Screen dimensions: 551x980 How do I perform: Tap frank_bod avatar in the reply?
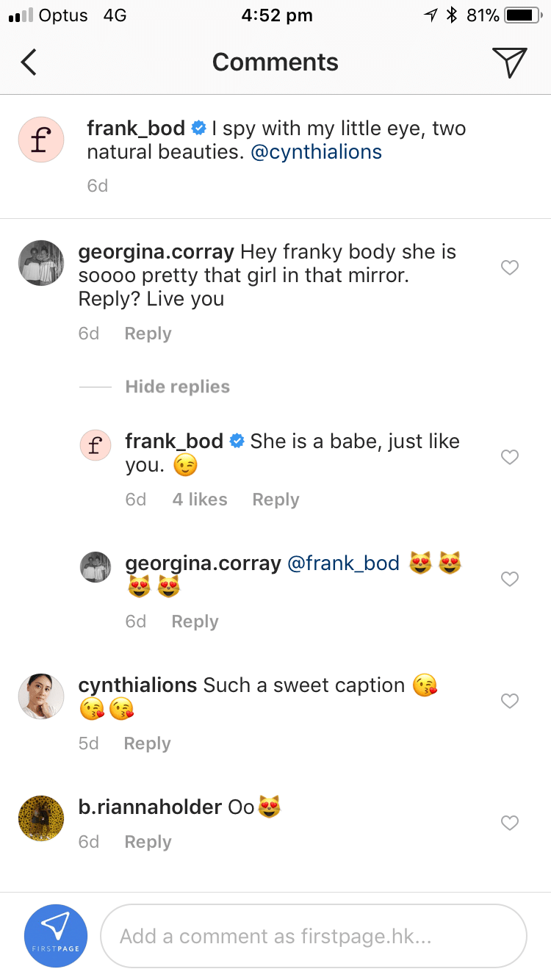click(x=96, y=445)
